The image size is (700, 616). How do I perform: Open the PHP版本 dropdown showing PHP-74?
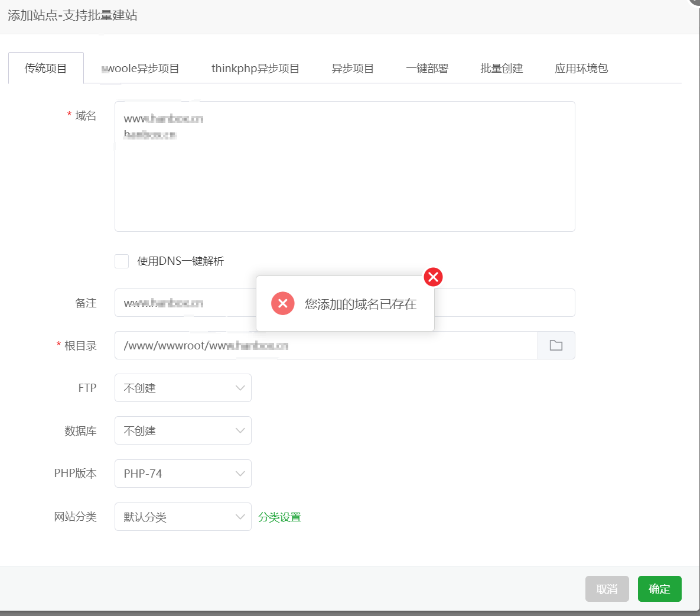[x=183, y=474]
